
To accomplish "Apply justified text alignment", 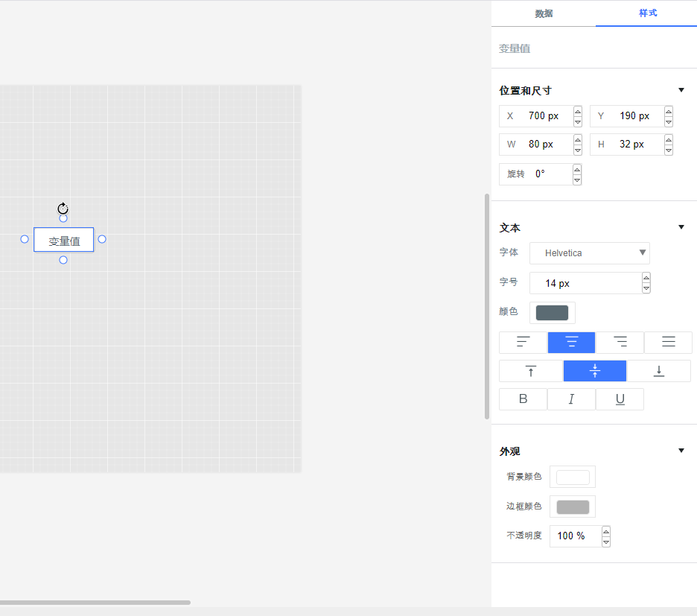I will click(x=668, y=343).
